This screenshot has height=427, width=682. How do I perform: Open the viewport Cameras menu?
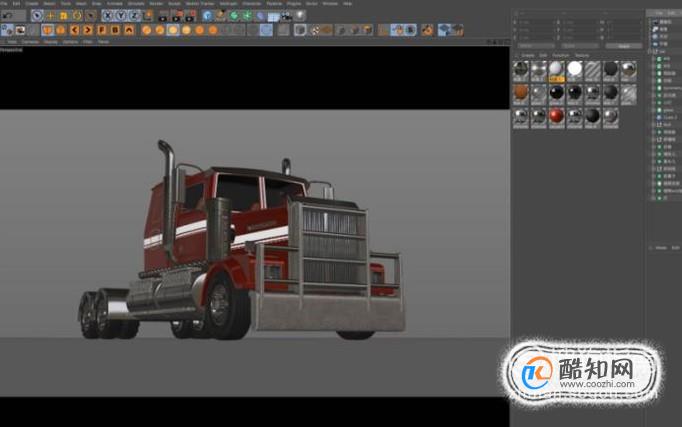pyautogui.click(x=30, y=42)
